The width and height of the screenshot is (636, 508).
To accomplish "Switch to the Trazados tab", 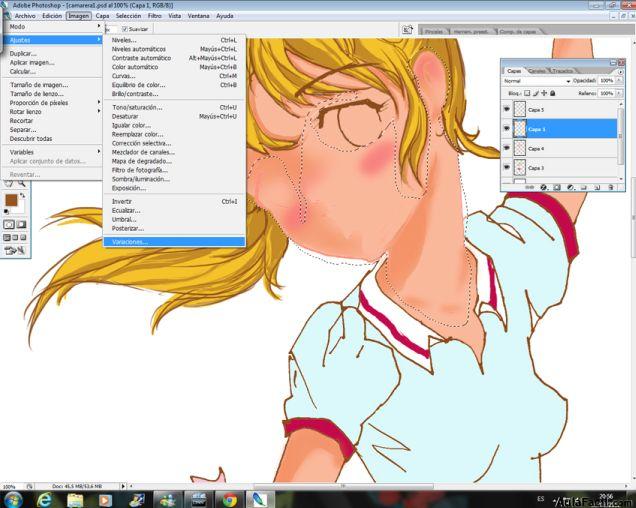I will pyautogui.click(x=563, y=71).
